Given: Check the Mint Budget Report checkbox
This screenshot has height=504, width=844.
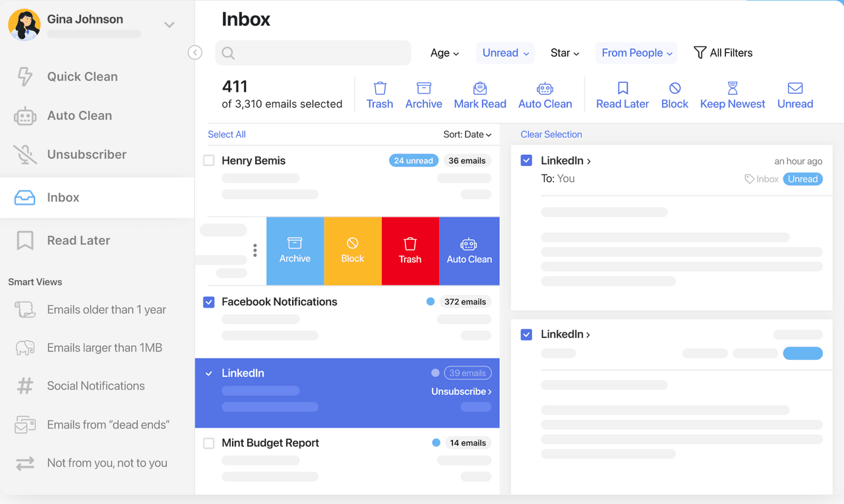Looking at the screenshot, I should (209, 443).
